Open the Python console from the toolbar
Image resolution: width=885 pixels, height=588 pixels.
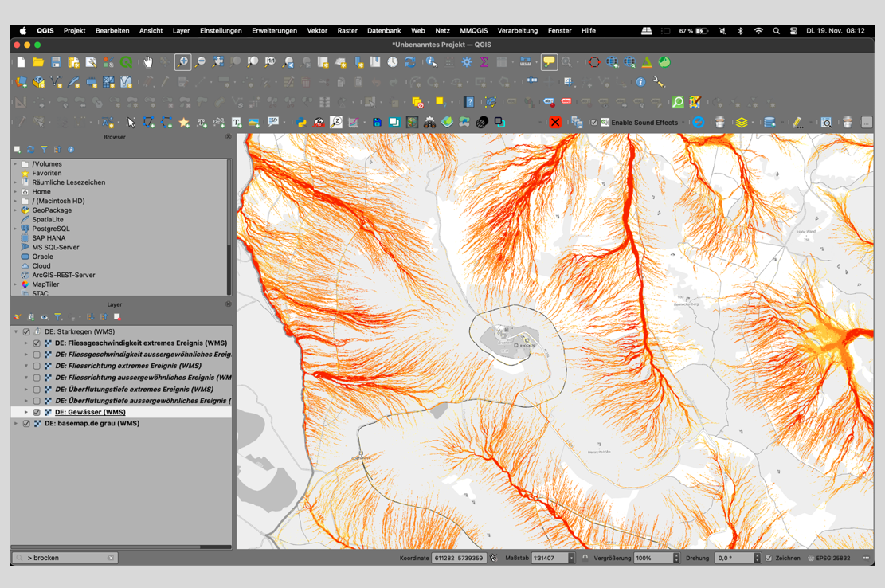click(302, 123)
